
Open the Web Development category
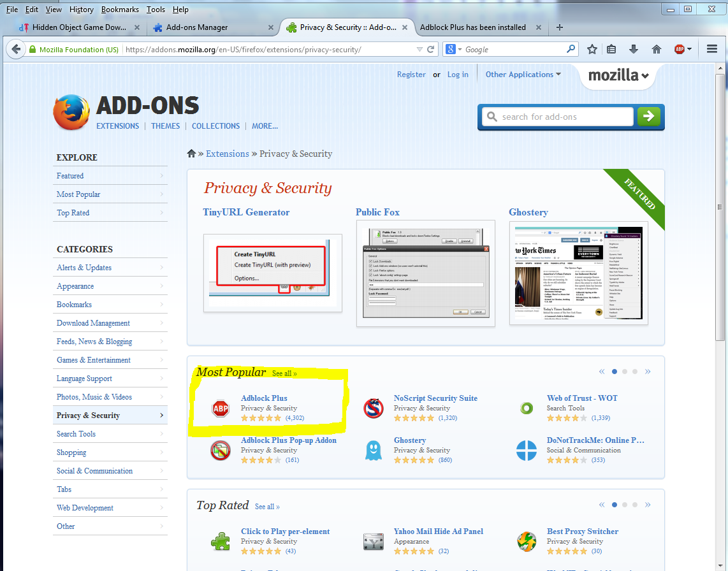pos(110,507)
